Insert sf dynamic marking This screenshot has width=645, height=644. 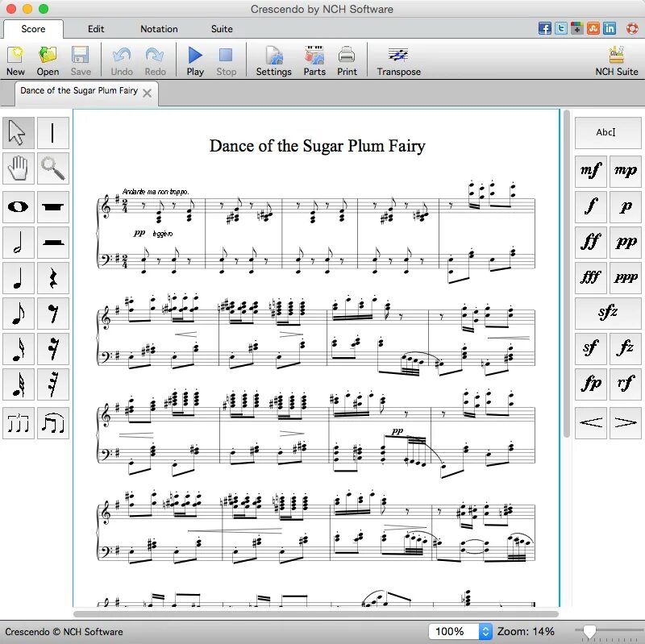(x=591, y=349)
